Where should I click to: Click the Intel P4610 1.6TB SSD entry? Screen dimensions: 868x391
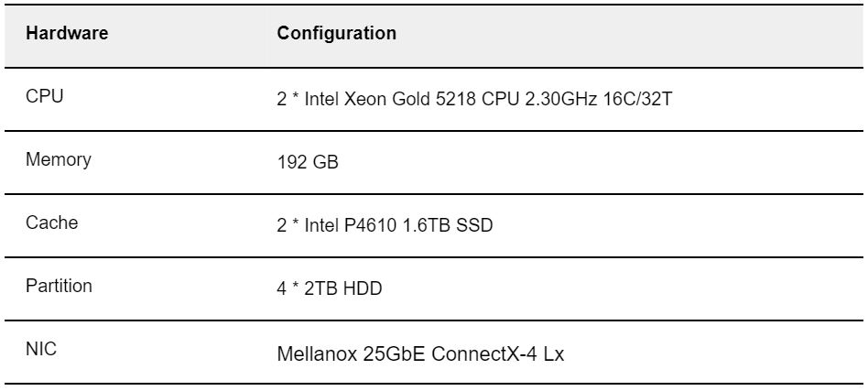[x=385, y=226]
